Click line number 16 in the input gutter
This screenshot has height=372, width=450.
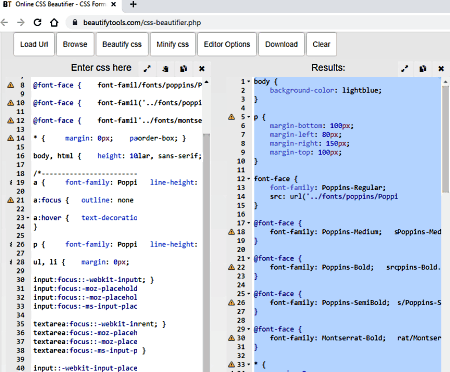tap(20, 156)
